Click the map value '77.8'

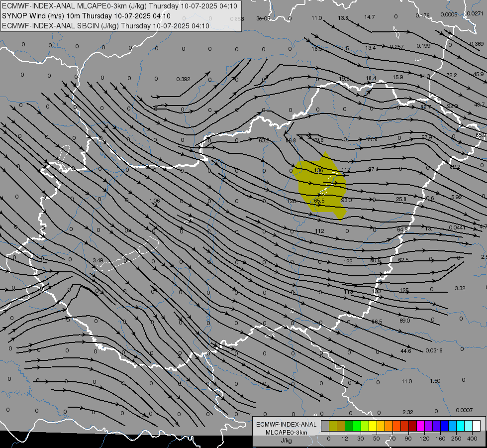pos(372,139)
